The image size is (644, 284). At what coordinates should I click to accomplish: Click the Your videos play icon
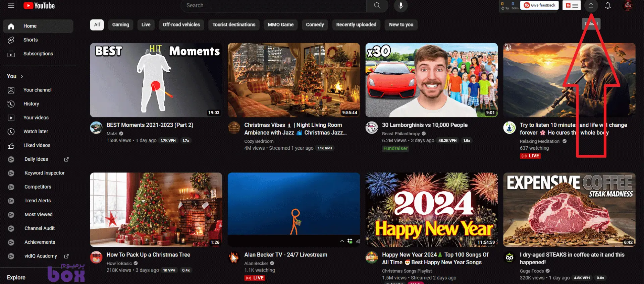click(x=11, y=118)
